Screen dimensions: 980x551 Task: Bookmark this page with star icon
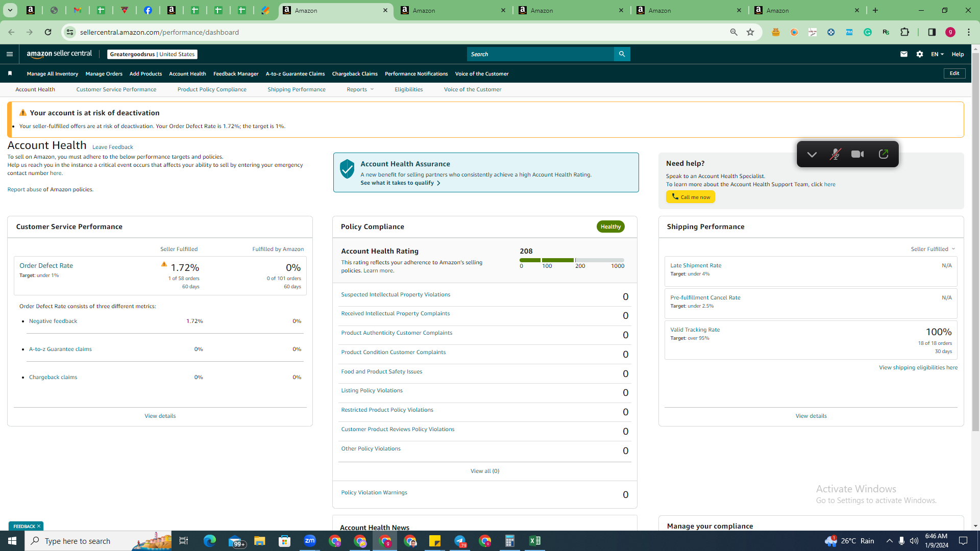pyautogui.click(x=750, y=32)
